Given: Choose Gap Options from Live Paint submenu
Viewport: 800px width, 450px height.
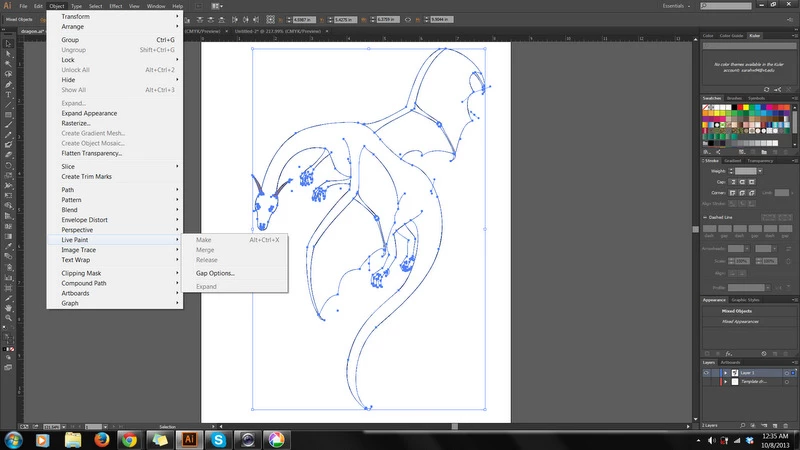Looking at the screenshot, I should point(215,273).
